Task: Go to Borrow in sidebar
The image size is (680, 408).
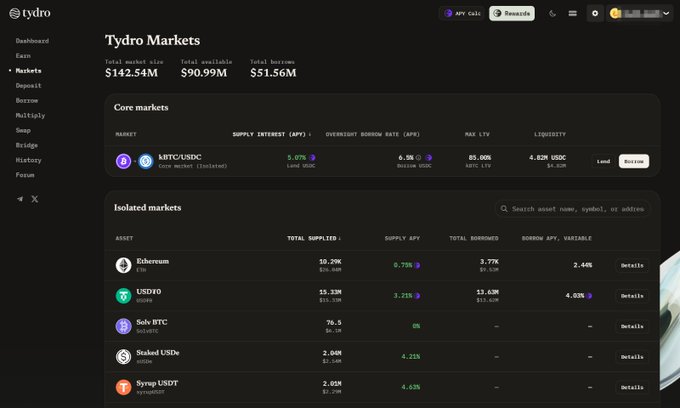Action: click(27, 100)
